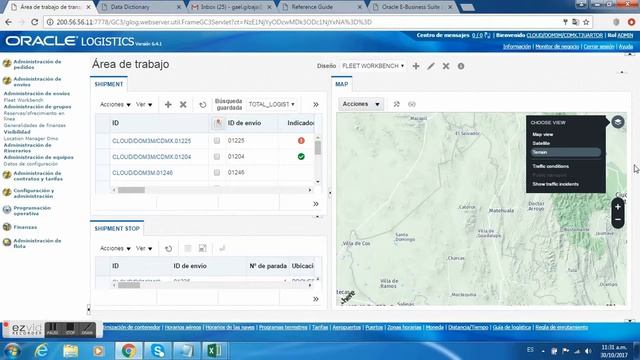Open the shipment link CLOUD/DOM3M/CDMX.01225
640x360 pixels.
pyautogui.click(x=151, y=141)
